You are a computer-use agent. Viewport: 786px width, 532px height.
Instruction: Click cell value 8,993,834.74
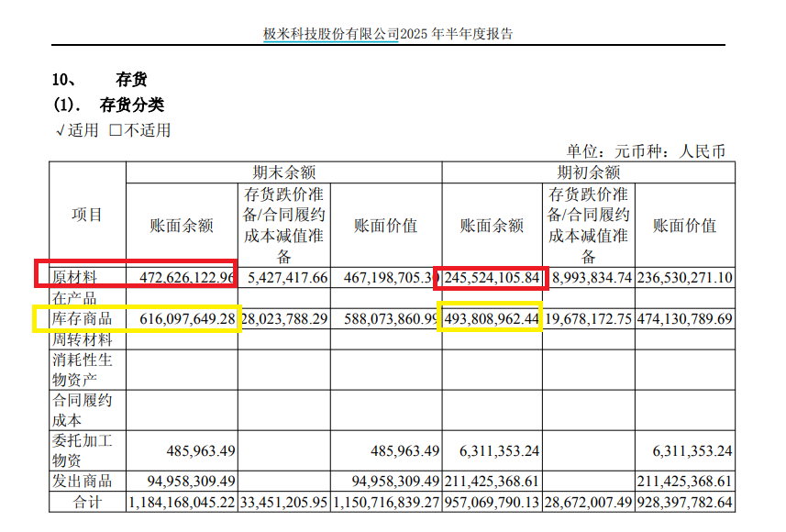pos(592,277)
